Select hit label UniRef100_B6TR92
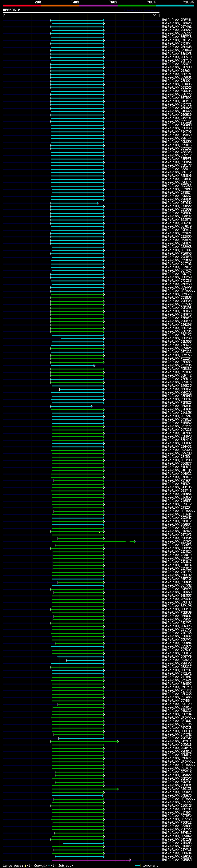Viewport: 197px width, 868px height. pyautogui.click(x=177, y=98)
